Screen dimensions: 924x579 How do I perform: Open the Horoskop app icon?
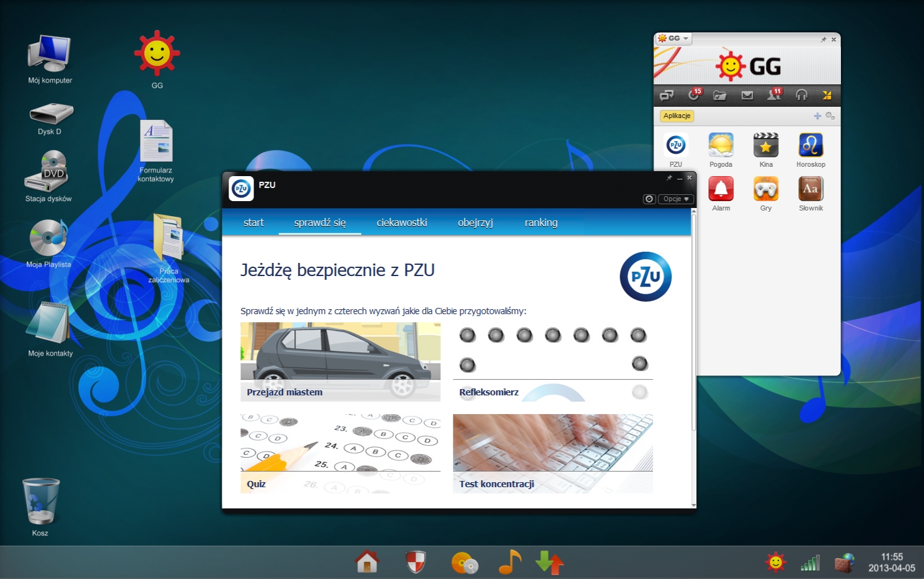pos(810,146)
